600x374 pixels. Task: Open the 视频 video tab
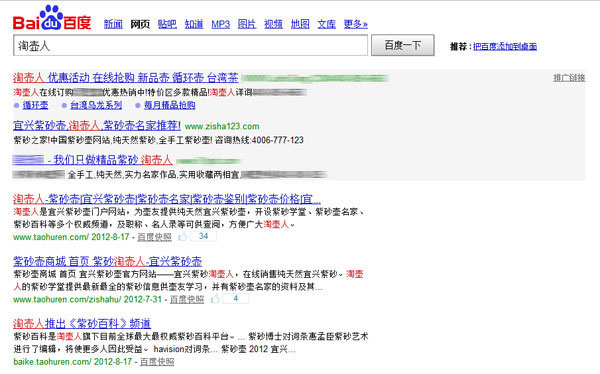point(274,24)
